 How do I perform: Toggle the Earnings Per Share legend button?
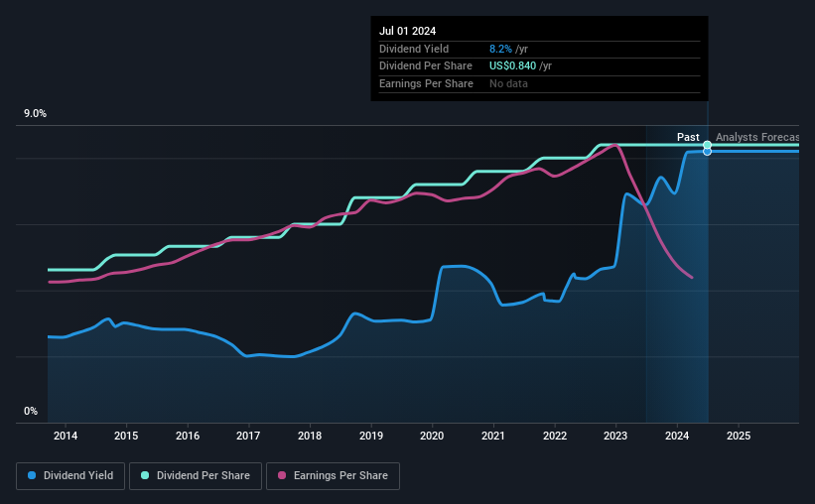(x=333, y=476)
